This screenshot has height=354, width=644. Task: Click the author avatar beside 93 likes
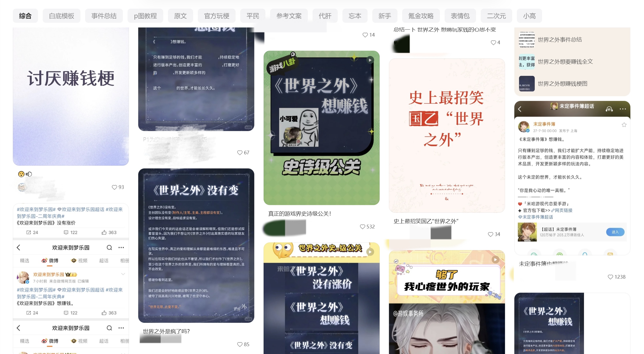22,187
